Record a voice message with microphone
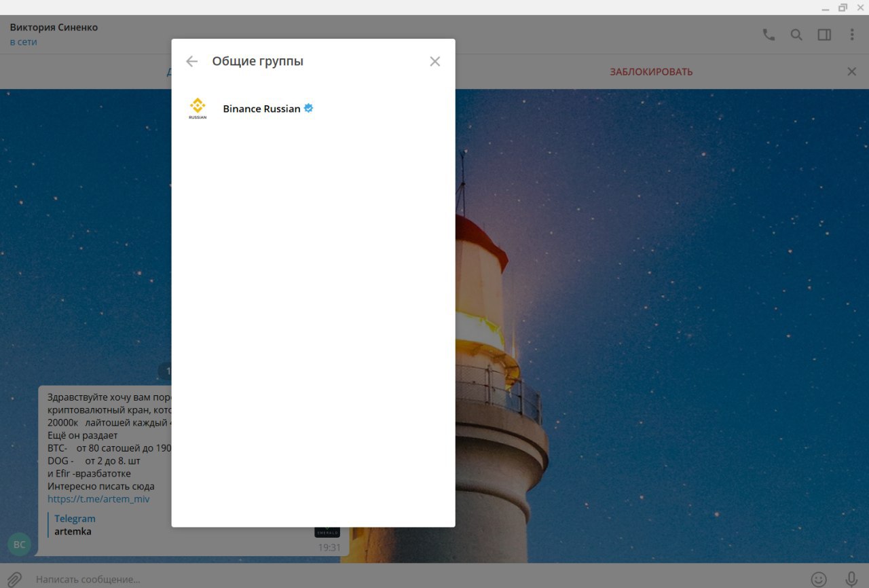The height and width of the screenshot is (588, 869). (851, 579)
